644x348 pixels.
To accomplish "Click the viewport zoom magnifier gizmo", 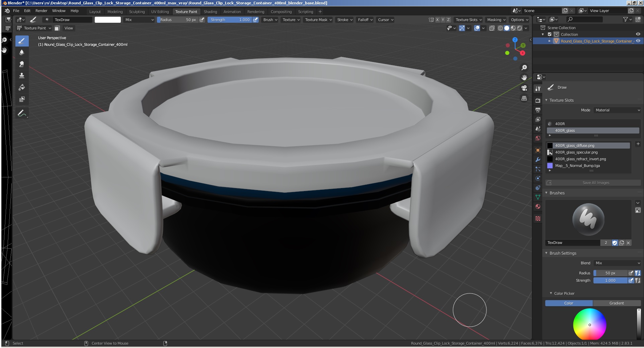I will (524, 68).
